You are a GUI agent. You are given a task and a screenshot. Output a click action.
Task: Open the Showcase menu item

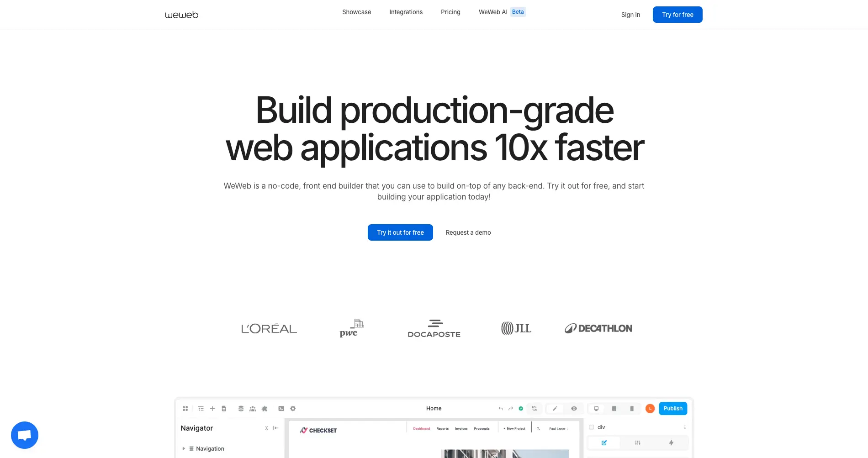pyautogui.click(x=357, y=12)
